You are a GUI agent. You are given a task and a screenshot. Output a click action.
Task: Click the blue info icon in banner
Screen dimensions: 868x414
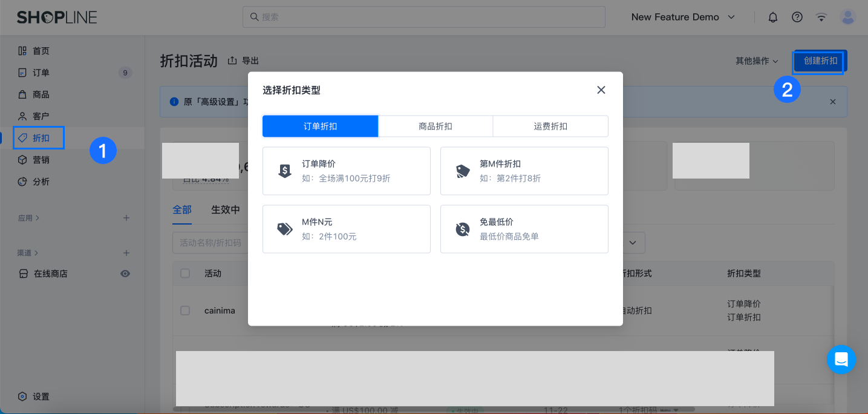pos(174,102)
